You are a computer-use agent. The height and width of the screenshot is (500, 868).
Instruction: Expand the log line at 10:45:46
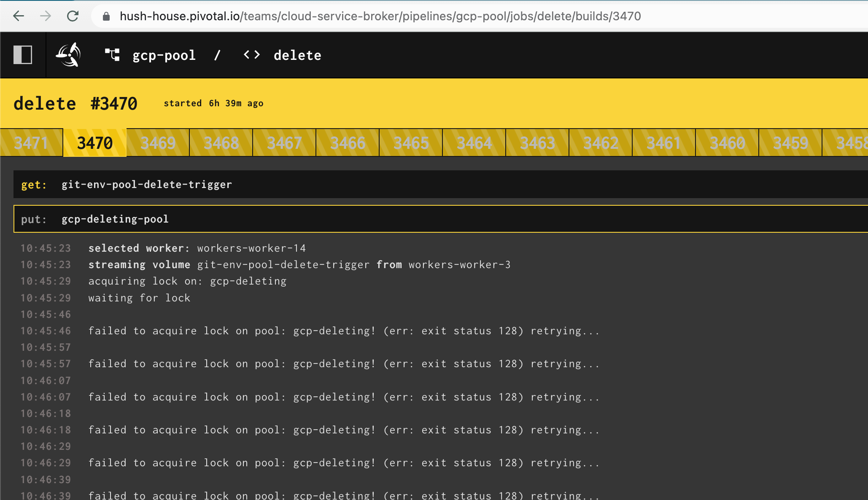click(x=45, y=314)
